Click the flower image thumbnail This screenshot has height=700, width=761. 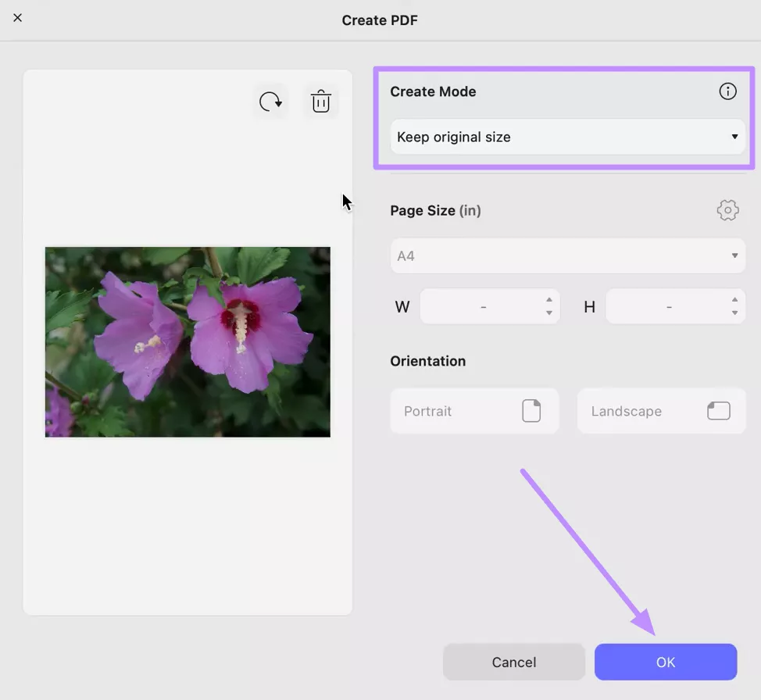tap(188, 341)
